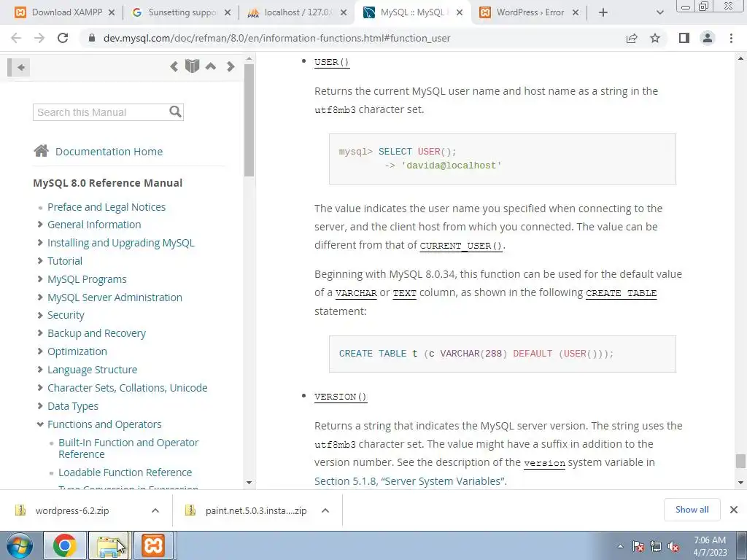Close the Download XAMPP tab
Viewport: 747px width, 560px height.
(112, 12)
